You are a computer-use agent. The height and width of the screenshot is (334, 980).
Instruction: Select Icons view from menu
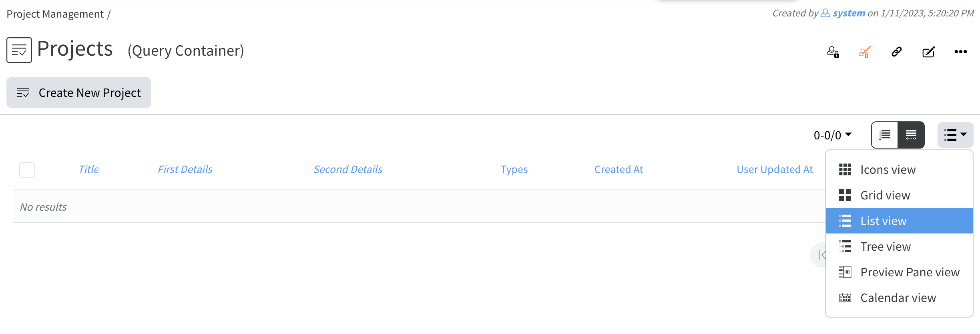pyautogui.click(x=888, y=170)
